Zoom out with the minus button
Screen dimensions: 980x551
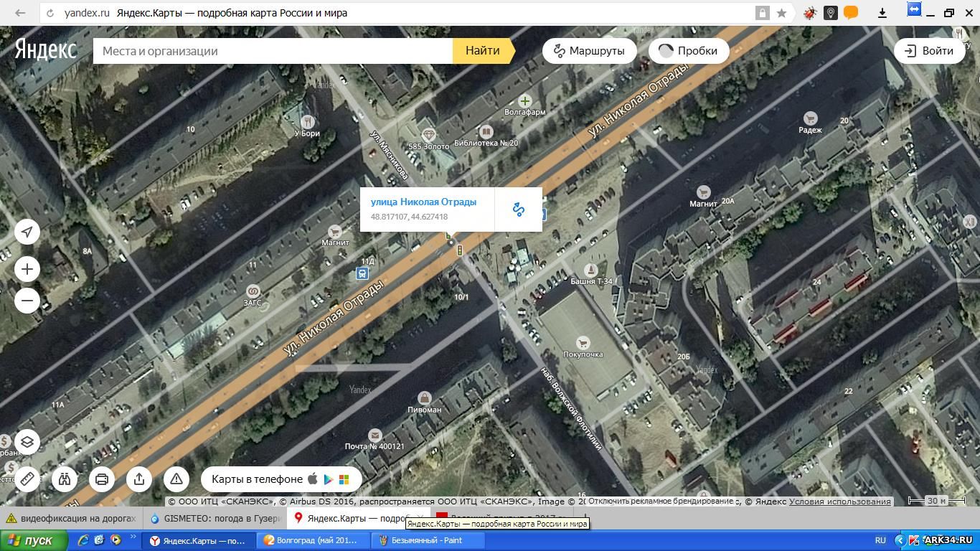point(27,300)
